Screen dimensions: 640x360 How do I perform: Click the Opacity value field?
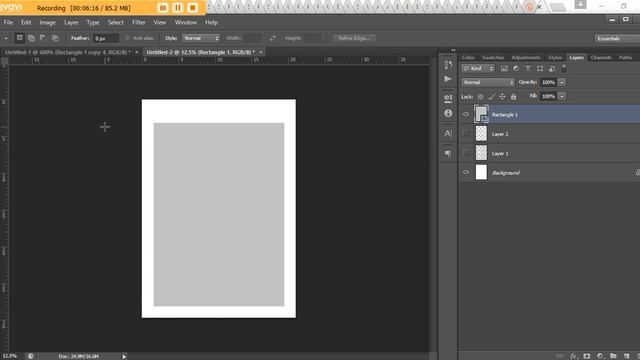548,82
